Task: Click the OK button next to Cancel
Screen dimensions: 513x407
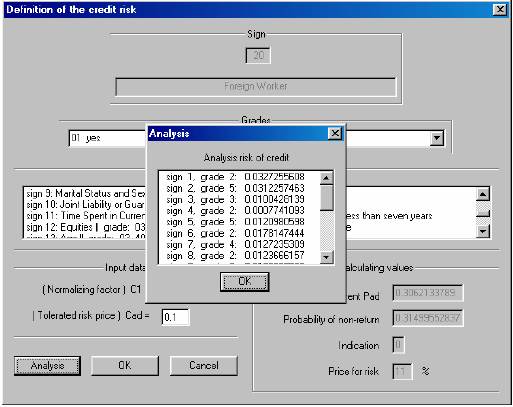Action: click(125, 366)
